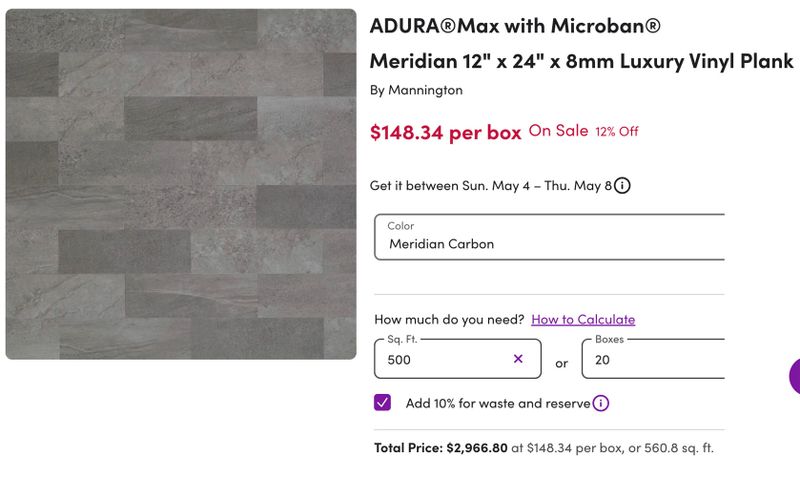This screenshot has height=477, width=800.
Task: Click the '12% Off' sale badge
Action: (x=617, y=132)
